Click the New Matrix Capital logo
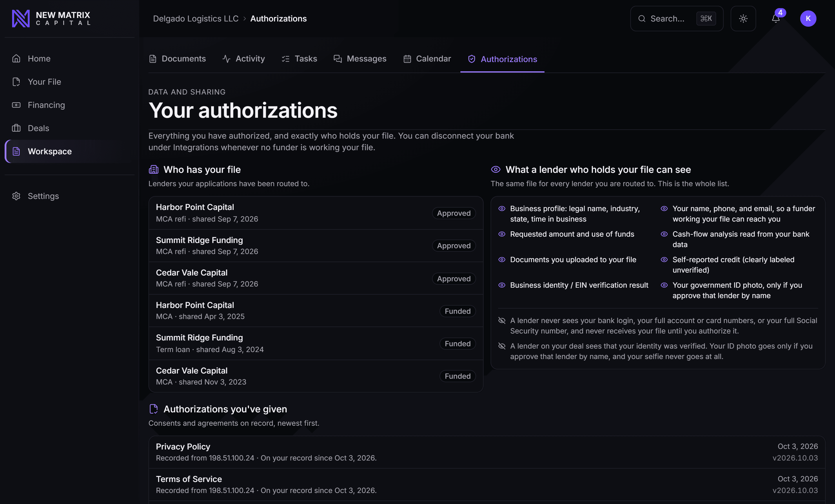Image resolution: width=835 pixels, height=504 pixels. tap(51, 18)
